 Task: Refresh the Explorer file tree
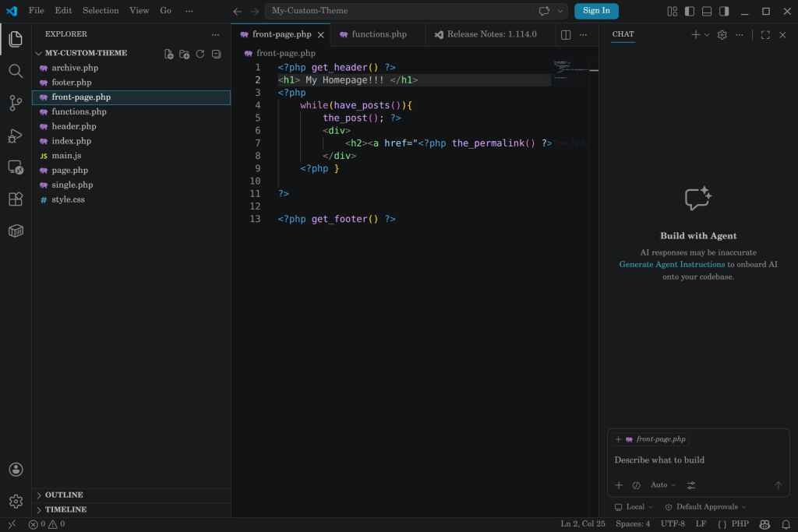[200, 54]
